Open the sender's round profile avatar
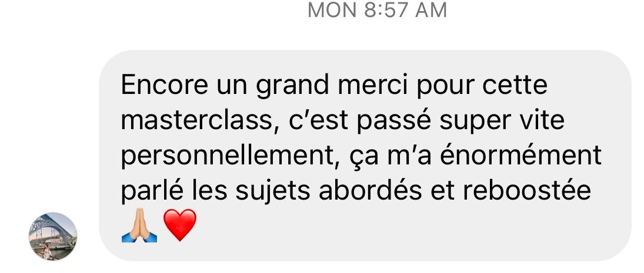 [x=52, y=237]
